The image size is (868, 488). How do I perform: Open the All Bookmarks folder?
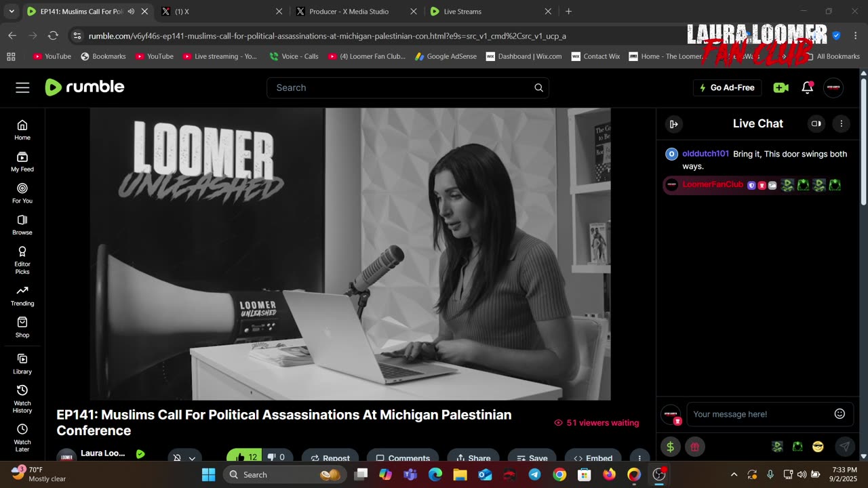tap(832, 56)
